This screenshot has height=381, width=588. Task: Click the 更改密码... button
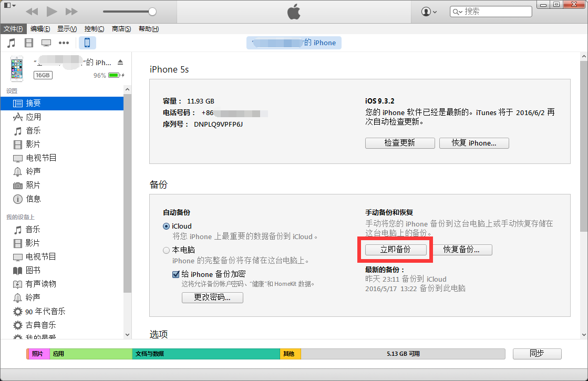pos(212,297)
